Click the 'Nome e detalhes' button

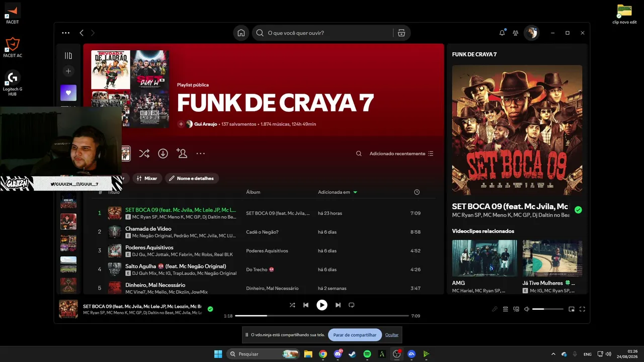(x=192, y=178)
